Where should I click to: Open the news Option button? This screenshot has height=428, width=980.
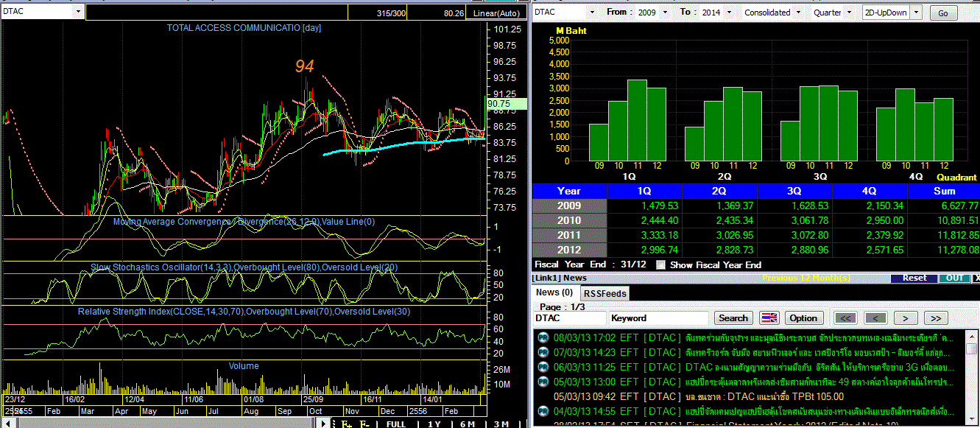click(803, 318)
